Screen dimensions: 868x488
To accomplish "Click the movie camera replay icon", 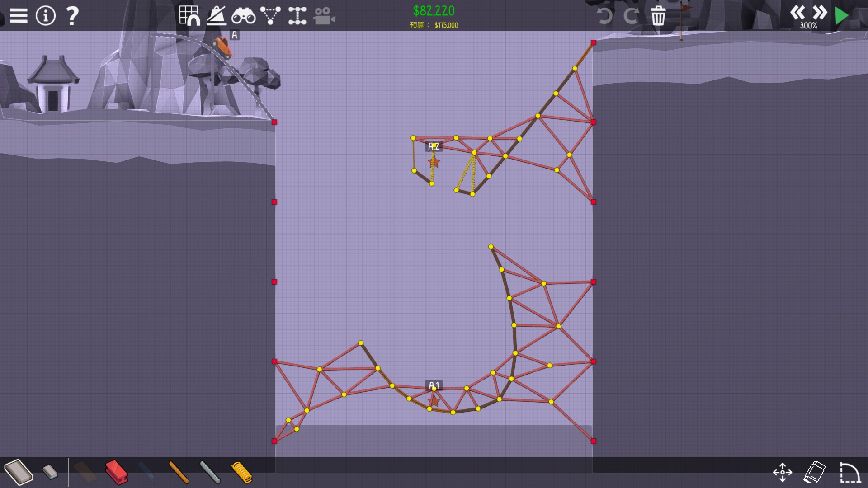I will point(324,16).
